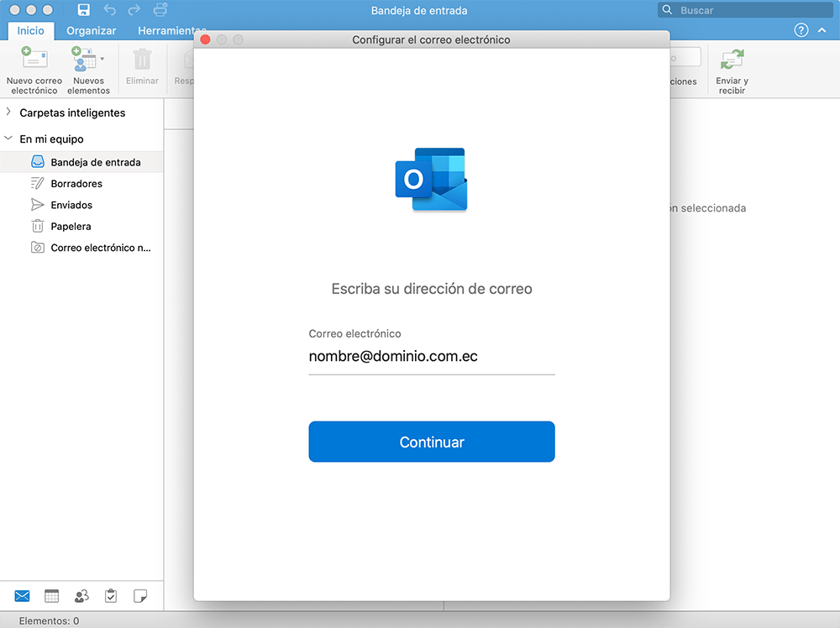Select Enviados folder in sidebar
Screen dimensions: 840x628
tap(81, 205)
